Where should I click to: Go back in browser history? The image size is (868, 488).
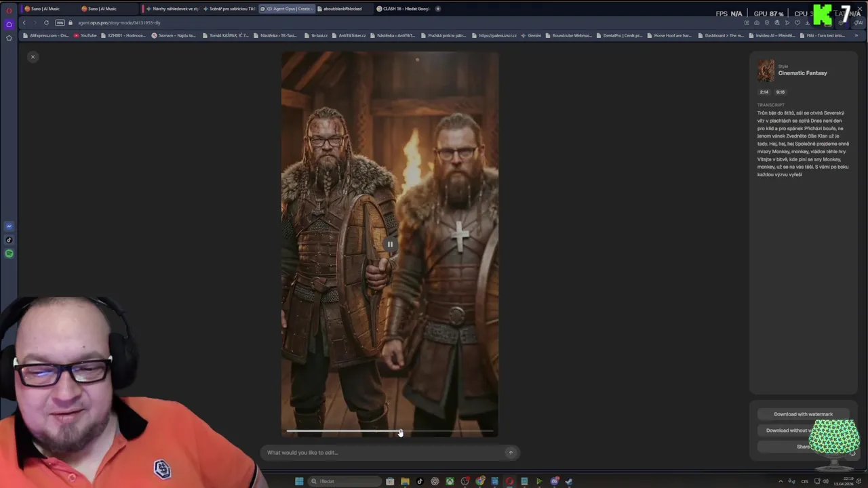(24, 22)
